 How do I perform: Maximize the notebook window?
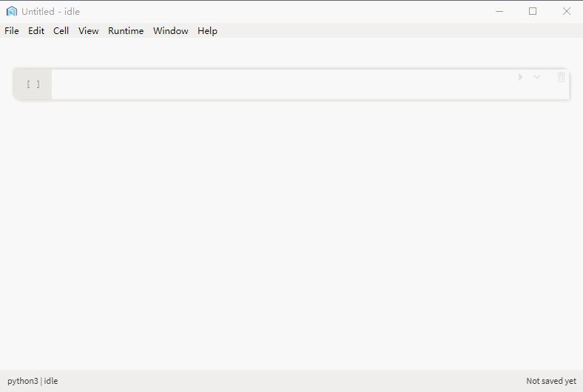coord(533,11)
